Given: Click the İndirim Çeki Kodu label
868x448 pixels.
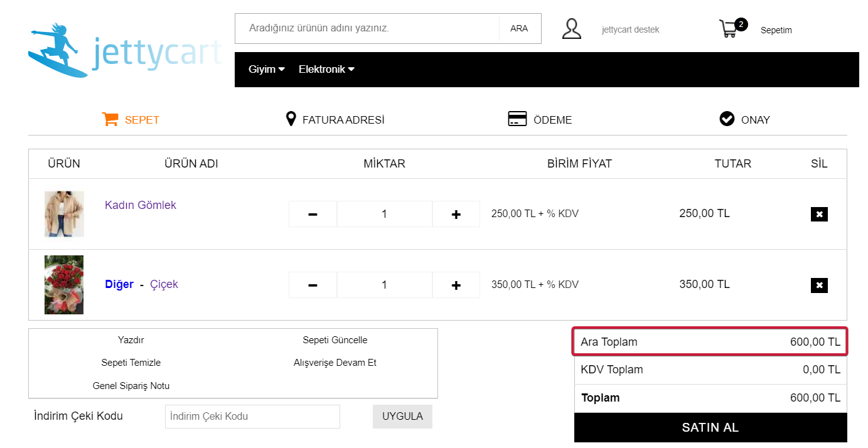Looking at the screenshot, I should (78, 416).
